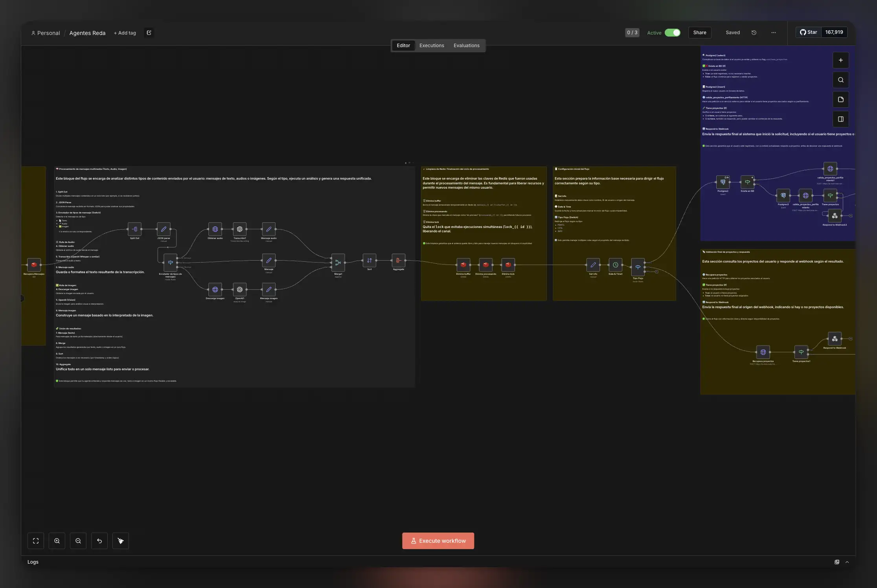Screen dimensions: 877x588
Task: Add a sticky note via note icon
Action: (840, 99)
